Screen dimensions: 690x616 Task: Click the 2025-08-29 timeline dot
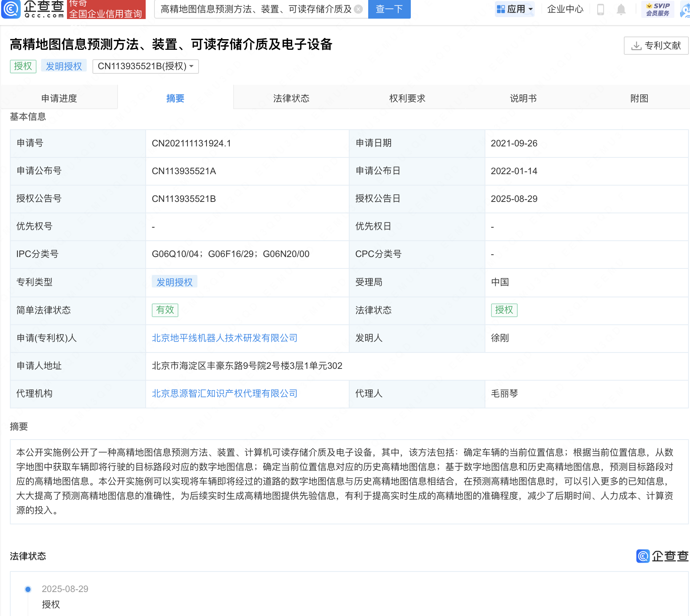point(28,589)
